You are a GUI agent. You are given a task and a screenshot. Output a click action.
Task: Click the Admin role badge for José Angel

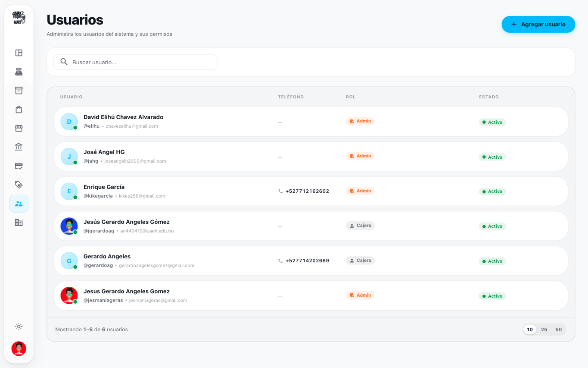pos(360,156)
